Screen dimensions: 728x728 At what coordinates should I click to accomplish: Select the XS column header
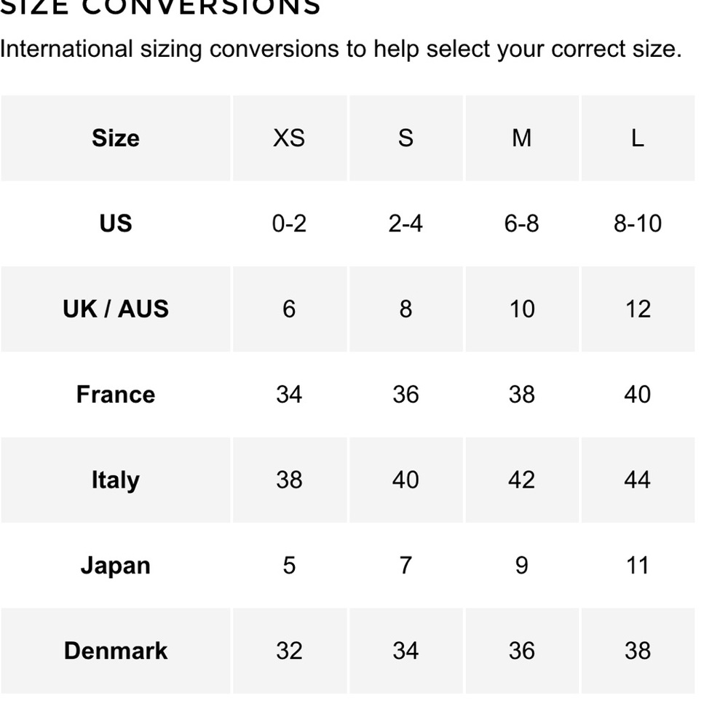click(x=290, y=138)
